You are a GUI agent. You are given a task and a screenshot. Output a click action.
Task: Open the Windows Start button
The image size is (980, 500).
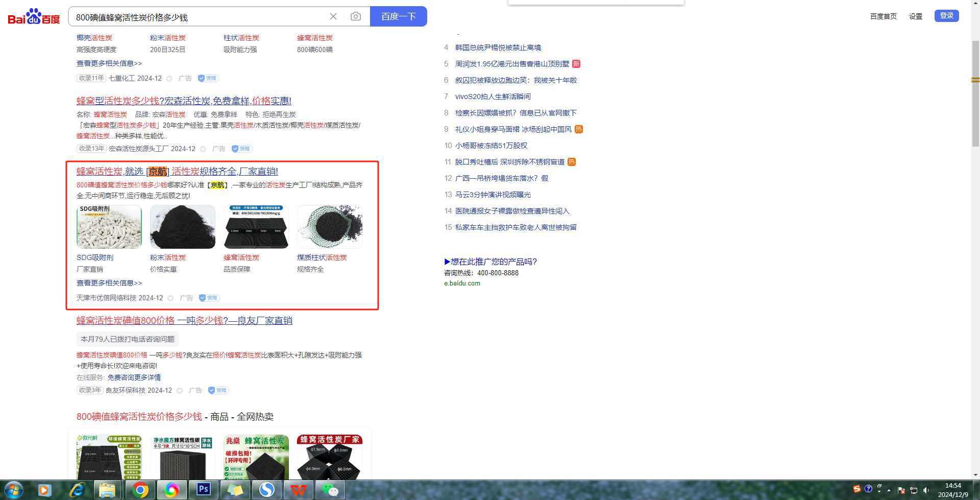(14, 490)
